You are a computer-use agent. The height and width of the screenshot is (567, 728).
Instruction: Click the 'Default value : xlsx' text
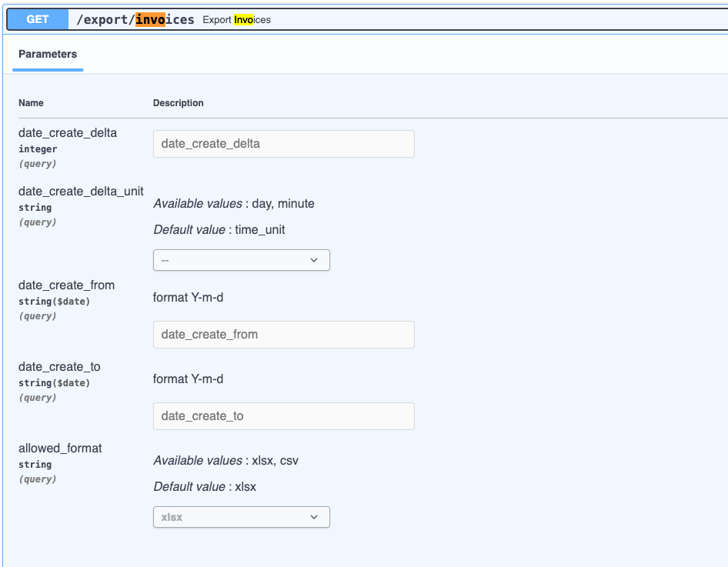click(205, 486)
